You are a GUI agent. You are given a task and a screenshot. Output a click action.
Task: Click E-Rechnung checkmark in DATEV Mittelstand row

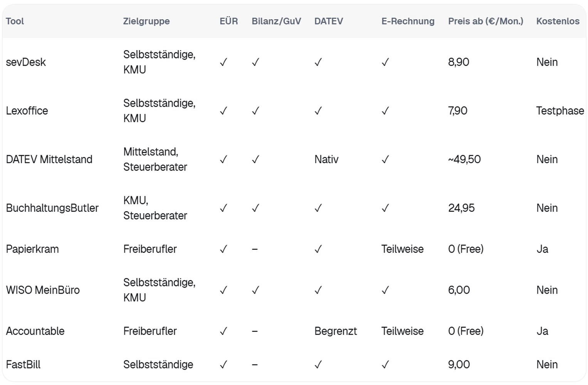pos(385,159)
